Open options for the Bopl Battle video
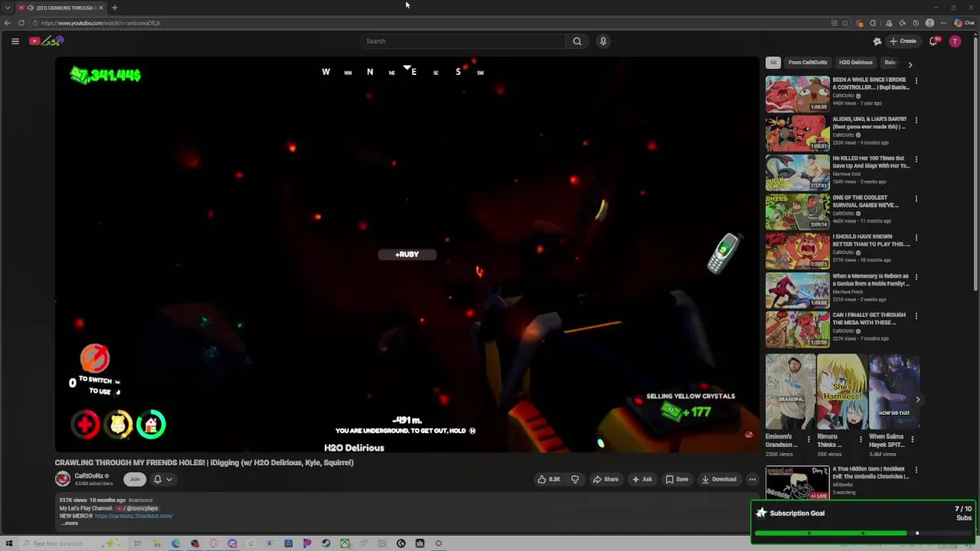980x551 pixels. (916, 80)
